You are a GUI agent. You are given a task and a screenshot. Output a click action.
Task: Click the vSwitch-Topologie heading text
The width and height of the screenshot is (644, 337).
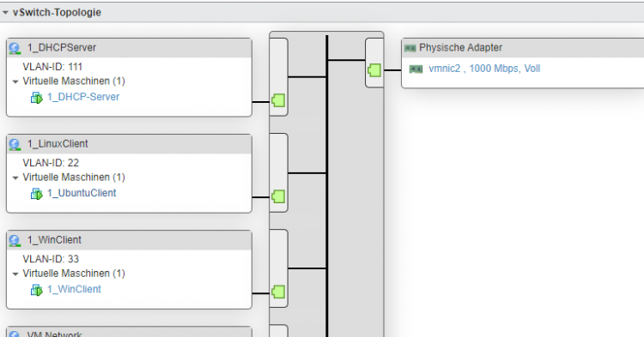coord(57,12)
